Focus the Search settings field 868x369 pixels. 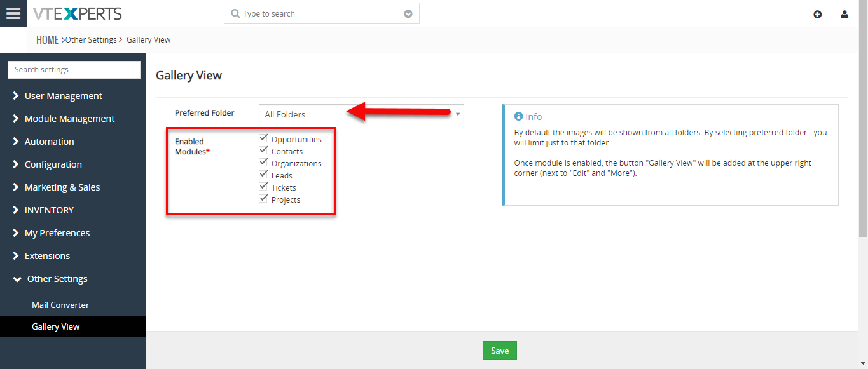click(x=74, y=70)
